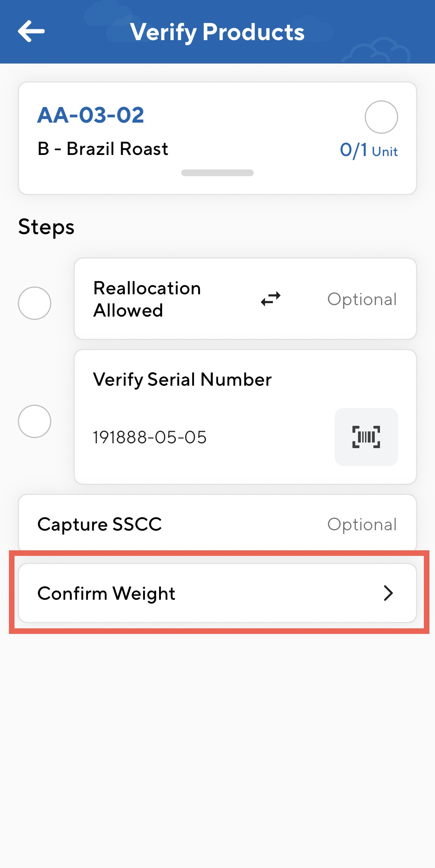This screenshot has height=868, width=435.
Task: Tap the barcode scanner icon for serial number
Action: click(x=366, y=437)
